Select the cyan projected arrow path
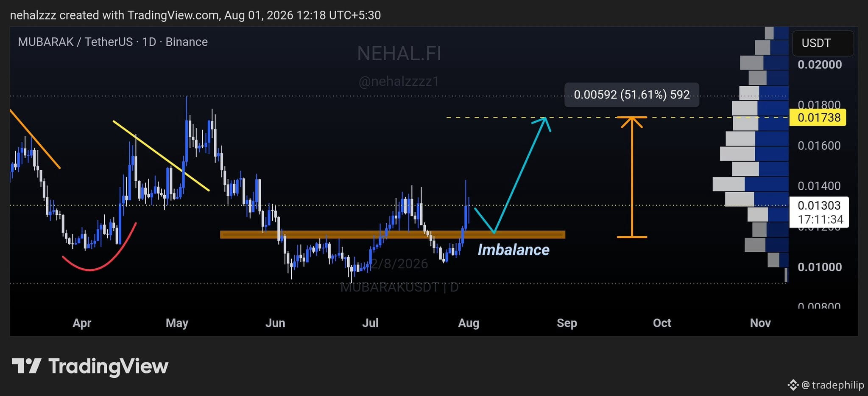 (513, 175)
